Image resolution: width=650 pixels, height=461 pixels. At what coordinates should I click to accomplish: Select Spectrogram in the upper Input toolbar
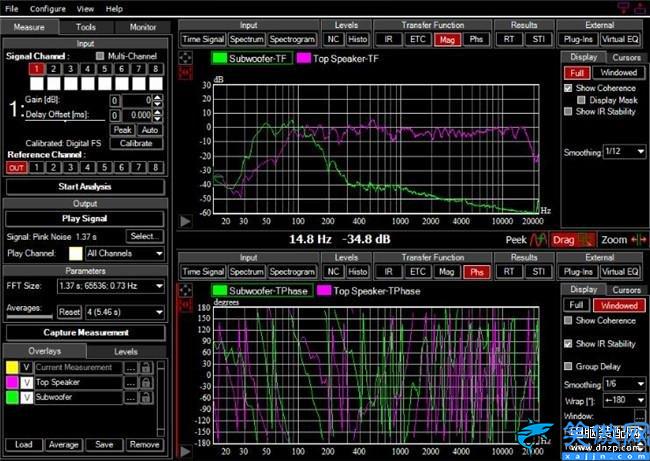(292, 39)
